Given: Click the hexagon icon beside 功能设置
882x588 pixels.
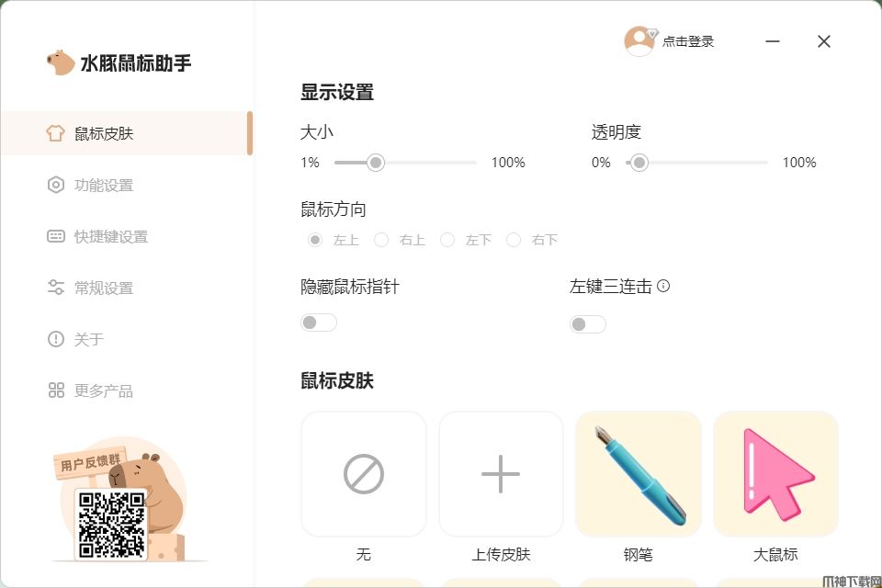Looking at the screenshot, I should (56, 185).
